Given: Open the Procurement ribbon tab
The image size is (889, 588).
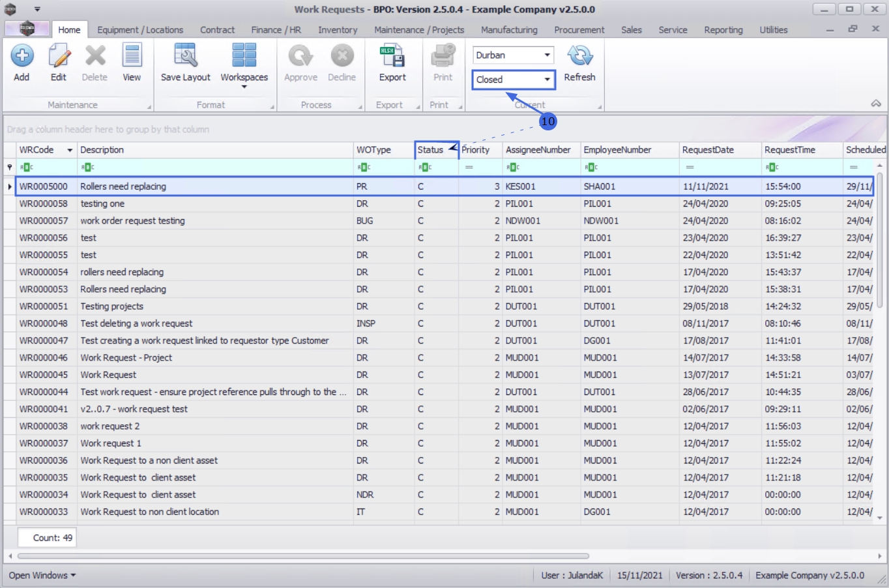Looking at the screenshot, I should (x=579, y=30).
